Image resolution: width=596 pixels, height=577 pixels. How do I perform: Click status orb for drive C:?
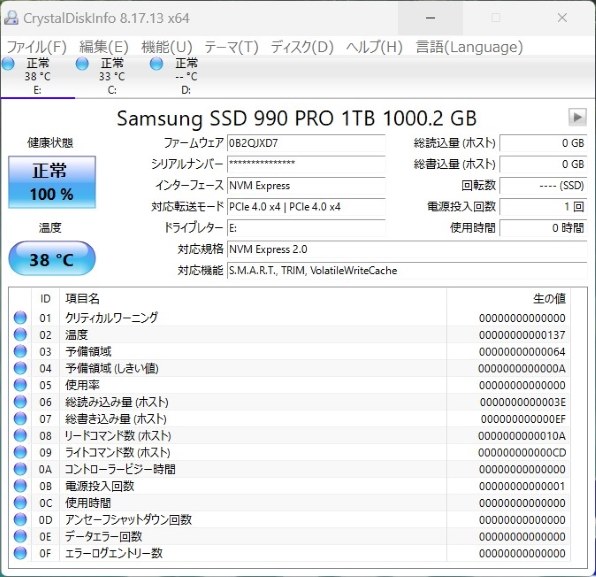82,64
